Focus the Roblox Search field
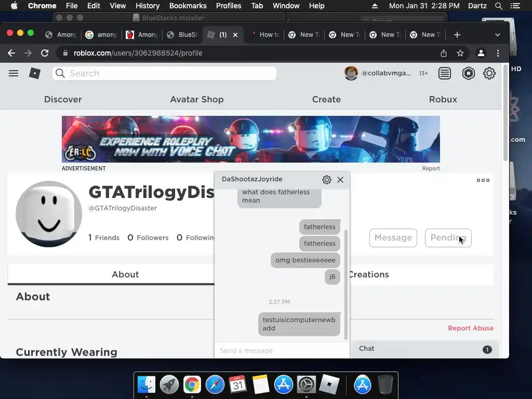The image size is (532, 399). point(164,73)
